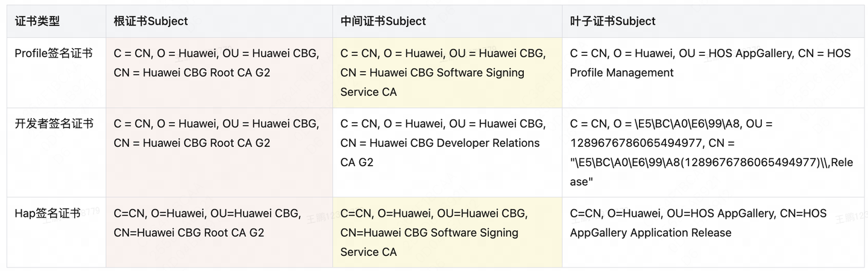Click "AppGallery Application Release" text line
Screen dimensions: 868x271
pos(650,232)
